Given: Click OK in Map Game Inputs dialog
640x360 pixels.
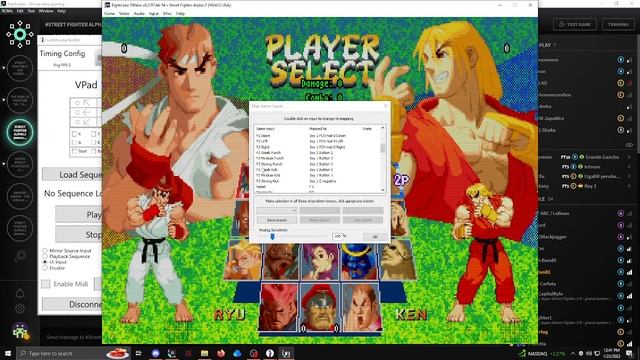Looking at the screenshot, I should tap(375, 237).
